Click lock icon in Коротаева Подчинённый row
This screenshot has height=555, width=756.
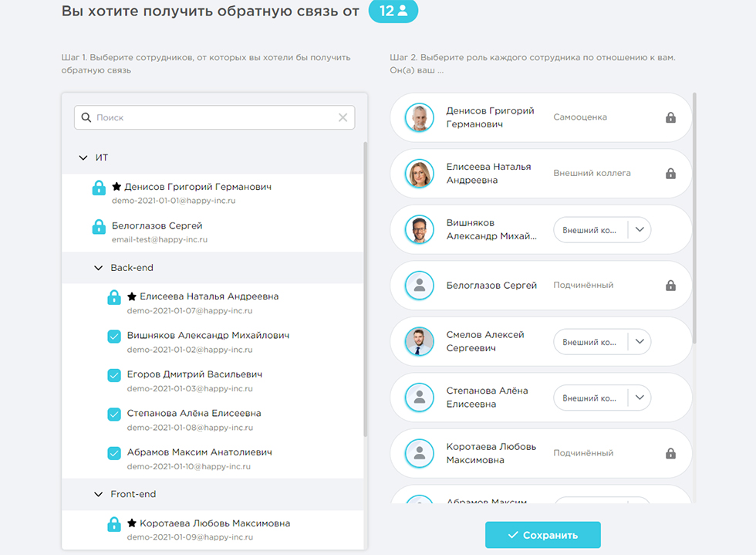(x=670, y=453)
